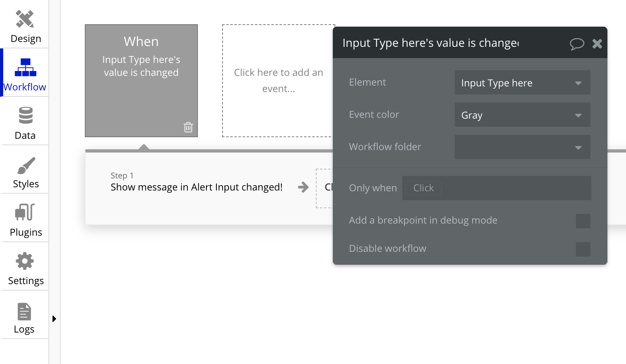Expand the collapsed sidebar with the arrow
Screen dimensions: 626x364
(x=55, y=318)
